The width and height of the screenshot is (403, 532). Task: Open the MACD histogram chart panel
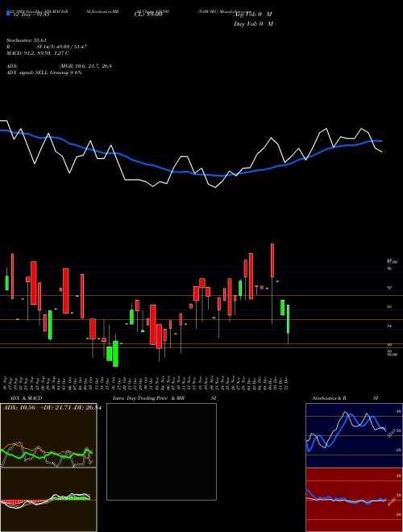[48, 500]
